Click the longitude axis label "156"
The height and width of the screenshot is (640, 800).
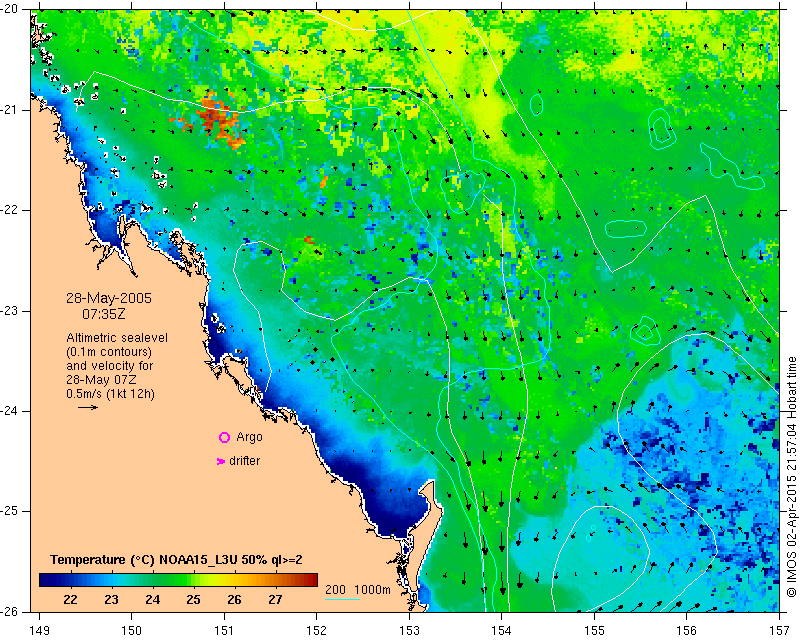tap(687, 631)
